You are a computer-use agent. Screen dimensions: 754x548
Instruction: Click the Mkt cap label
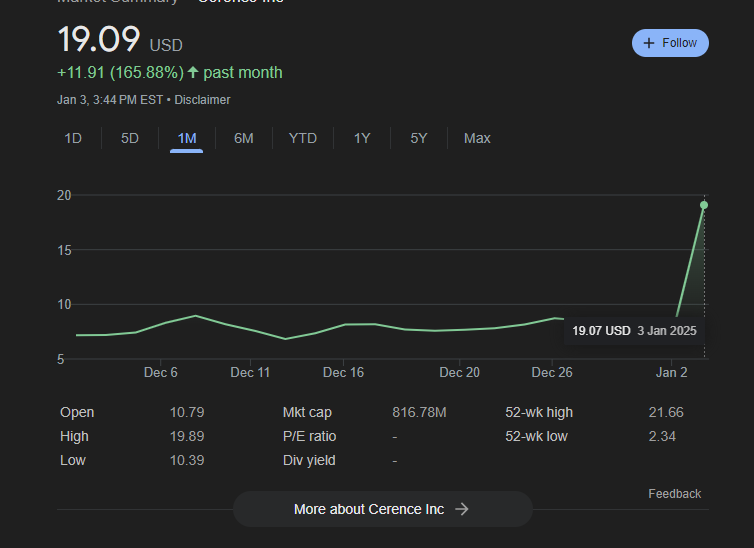(x=307, y=412)
